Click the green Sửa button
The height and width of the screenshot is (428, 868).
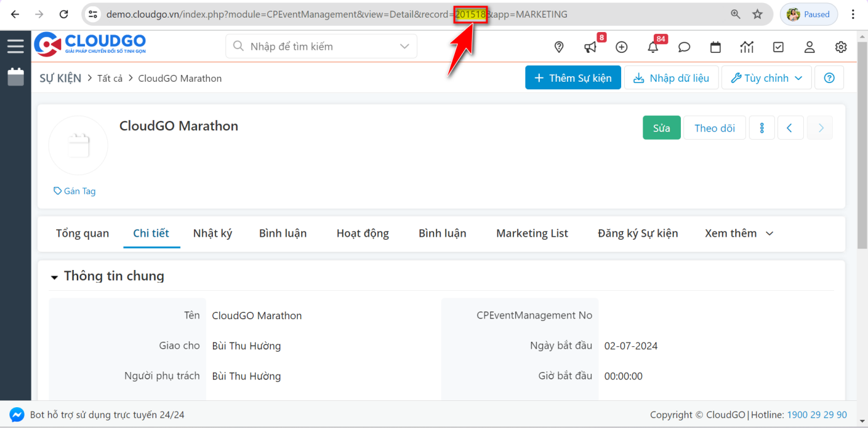tap(661, 128)
